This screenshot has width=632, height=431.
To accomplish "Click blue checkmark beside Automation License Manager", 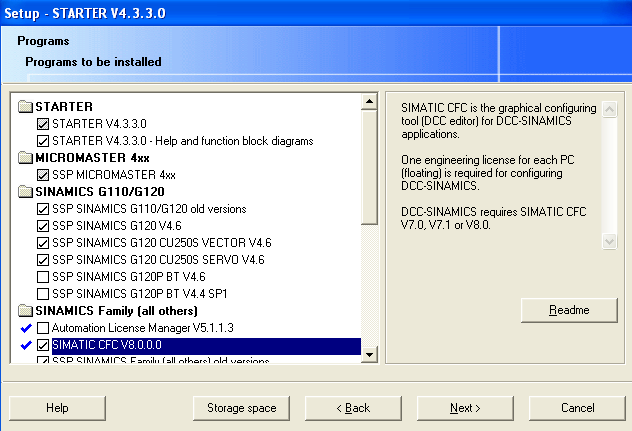I will (26, 328).
